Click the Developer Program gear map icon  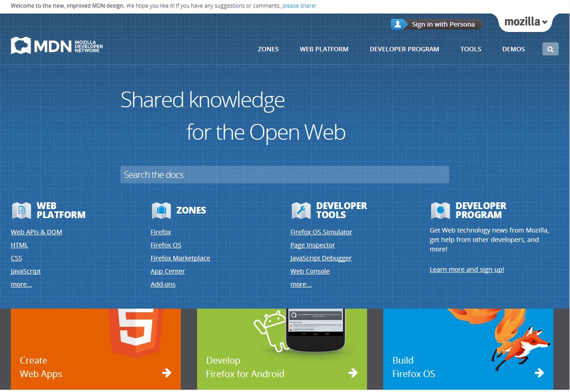coord(440,210)
